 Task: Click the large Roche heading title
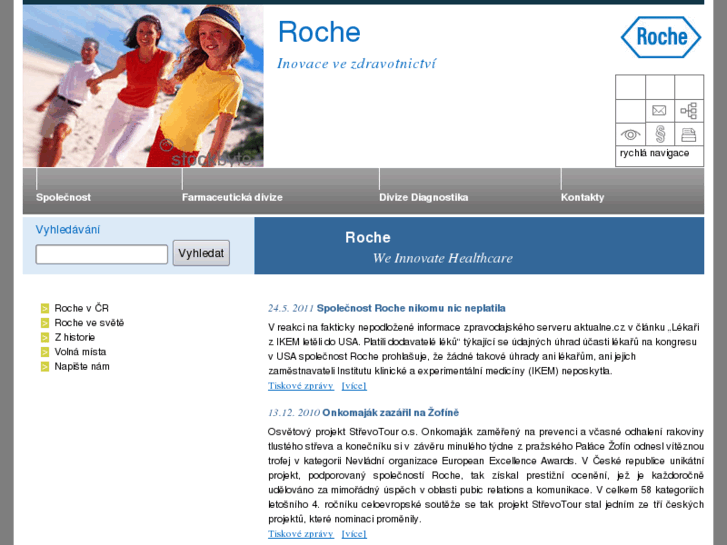click(x=319, y=32)
